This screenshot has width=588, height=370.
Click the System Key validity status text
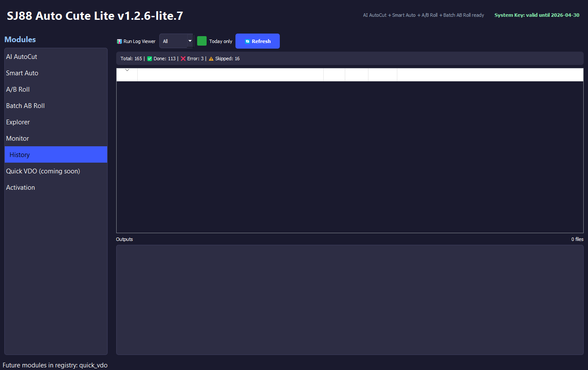(536, 15)
